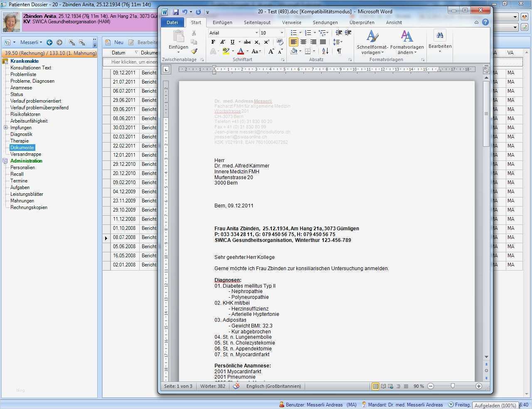Viewport: 532px width, 409px height.
Task: Open the Bearbeiten binoculars menu in Word's ribbon
Action: 440,42
